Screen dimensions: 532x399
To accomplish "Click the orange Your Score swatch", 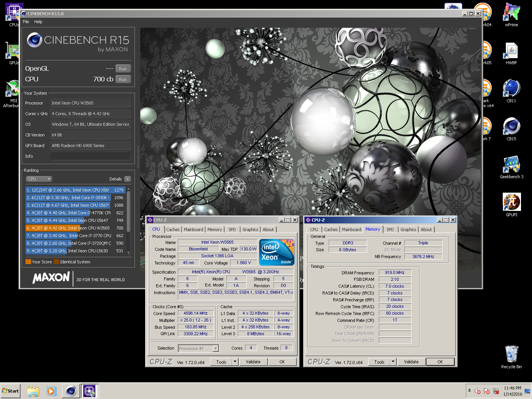I will pyautogui.click(x=28, y=261).
